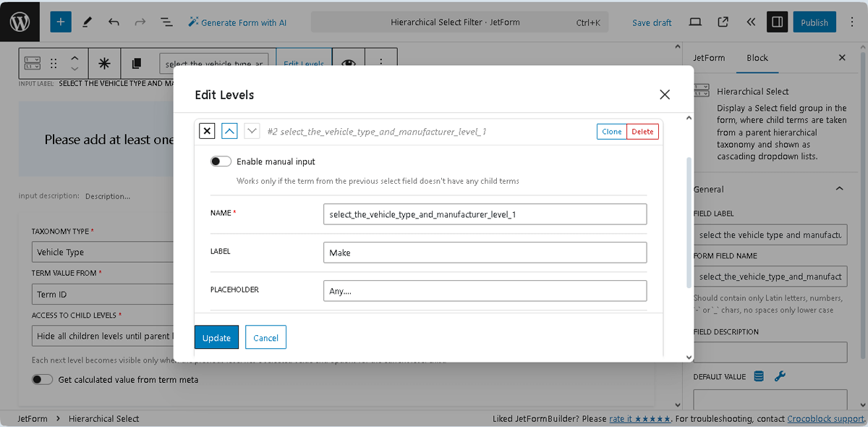Toggle Get calculated value from term meta
The image size is (868, 427).
(43, 379)
